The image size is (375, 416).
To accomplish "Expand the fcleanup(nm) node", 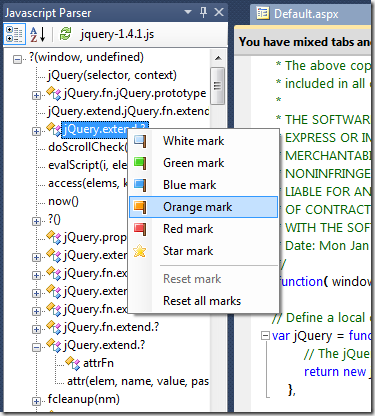I will pos(36,401).
